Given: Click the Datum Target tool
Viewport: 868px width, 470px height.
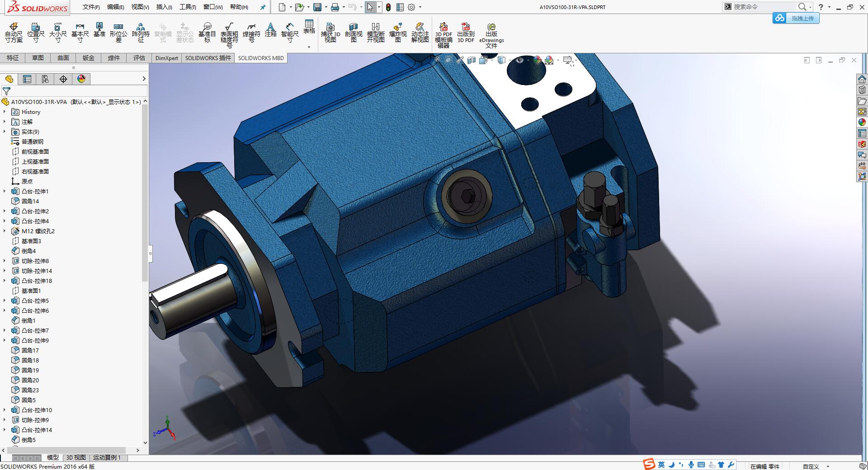Looking at the screenshot, I should point(207,33).
